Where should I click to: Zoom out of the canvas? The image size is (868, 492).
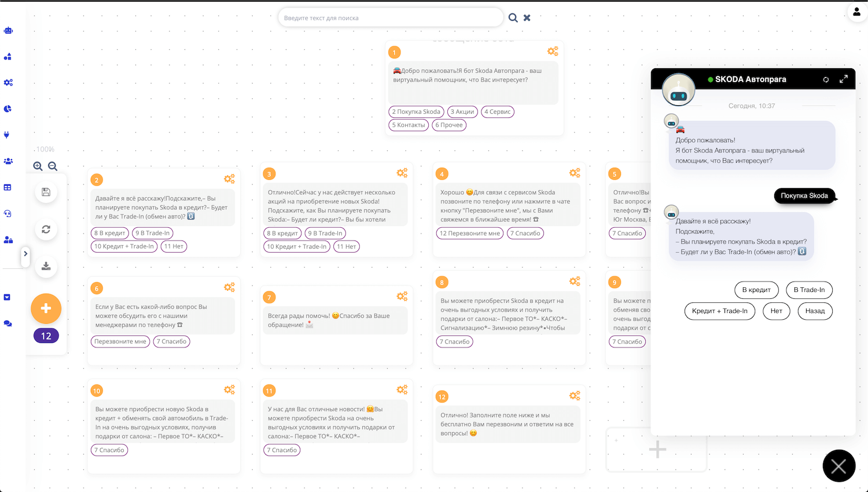point(53,167)
